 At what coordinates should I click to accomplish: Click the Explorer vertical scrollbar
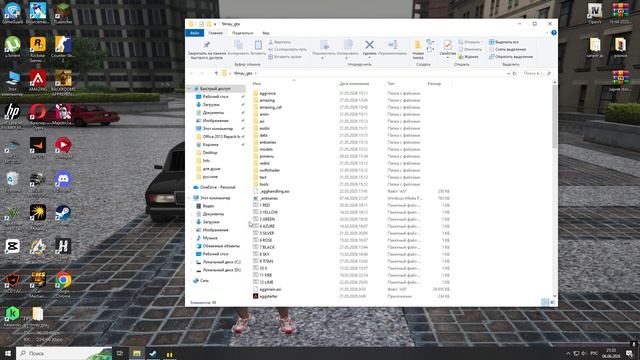coord(554,116)
